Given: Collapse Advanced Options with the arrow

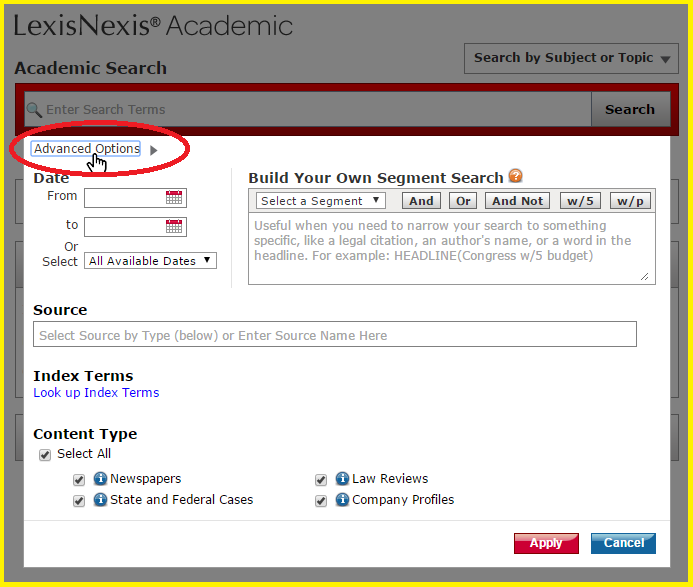Looking at the screenshot, I should click(x=154, y=150).
